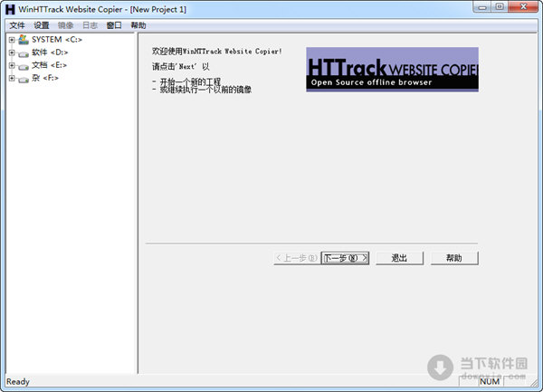This screenshot has width=543, height=392.
Task: Click the 上一步 back button
Action: pyautogui.click(x=297, y=258)
